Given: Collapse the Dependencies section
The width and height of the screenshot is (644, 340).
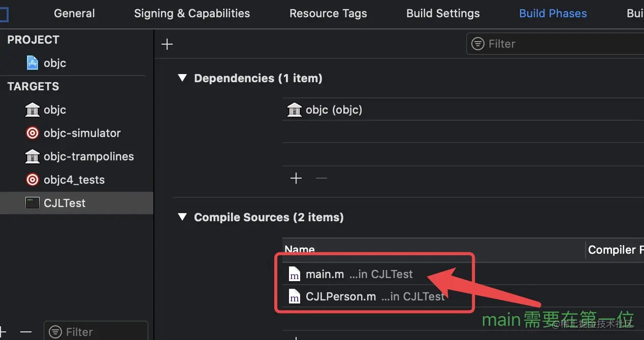Looking at the screenshot, I should pos(182,78).
